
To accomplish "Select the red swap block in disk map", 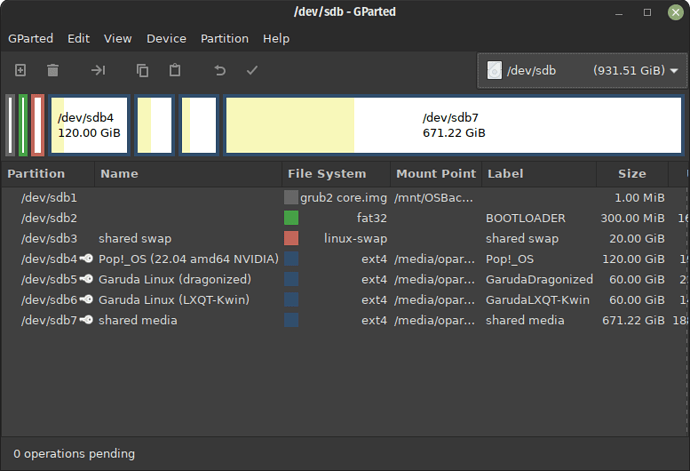I will click(x=37, y=125).
